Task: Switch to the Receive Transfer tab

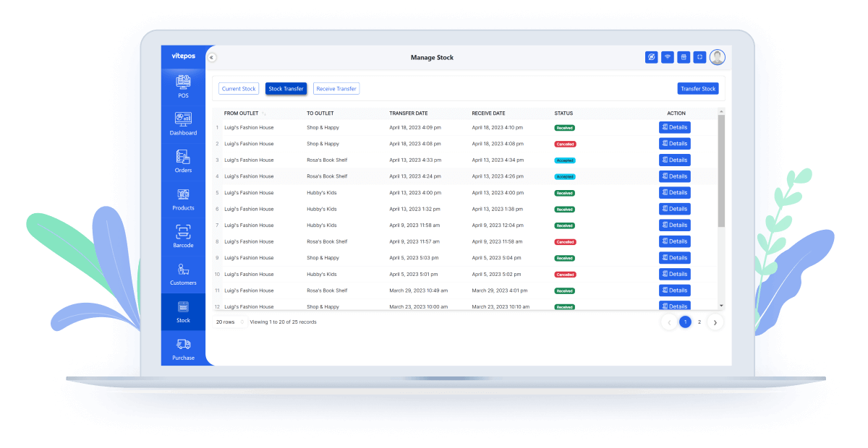Action: [x=336, y=89]
